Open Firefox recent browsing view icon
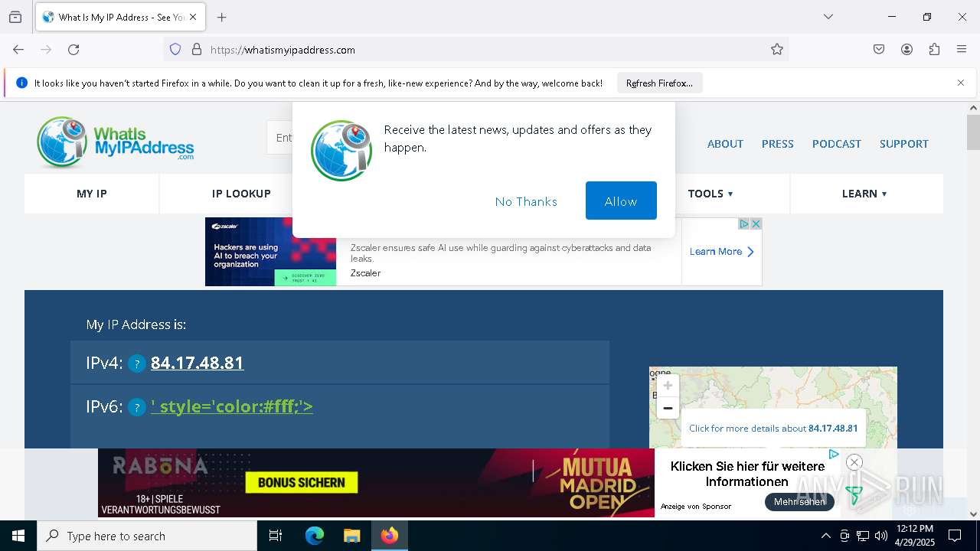Image resolution: width=980 pixels, height=551 pixels. click(15, 17)
